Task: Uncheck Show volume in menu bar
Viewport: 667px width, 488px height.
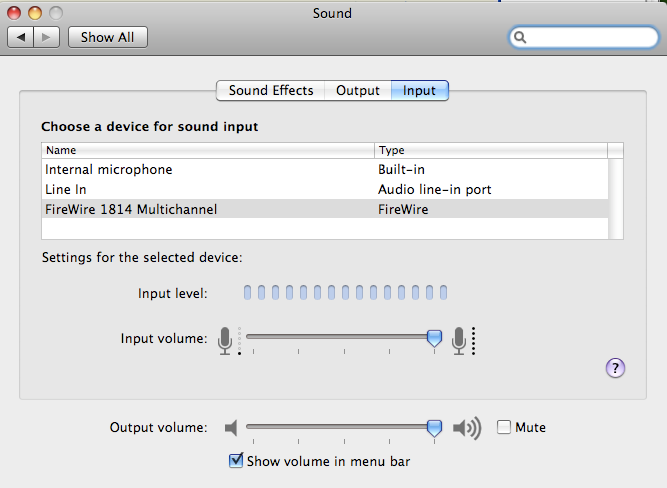Action: pyautogui.click(x=236, y=461)
